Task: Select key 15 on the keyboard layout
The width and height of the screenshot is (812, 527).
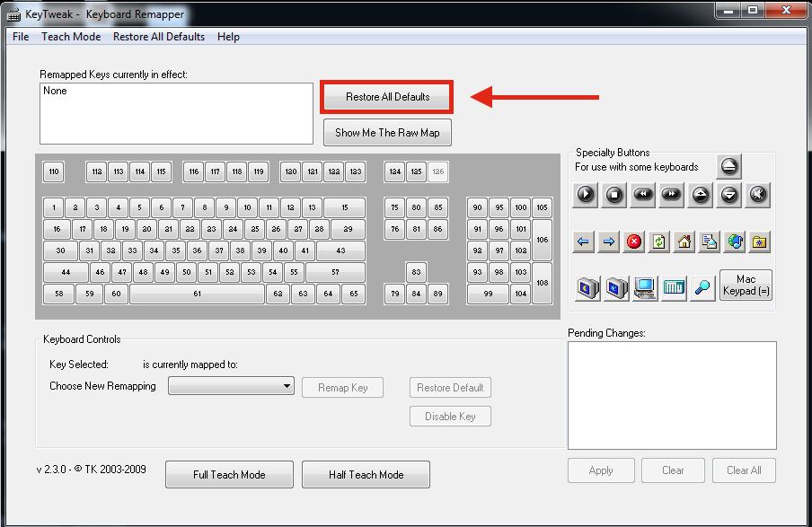Action: (x=345, y=207)
